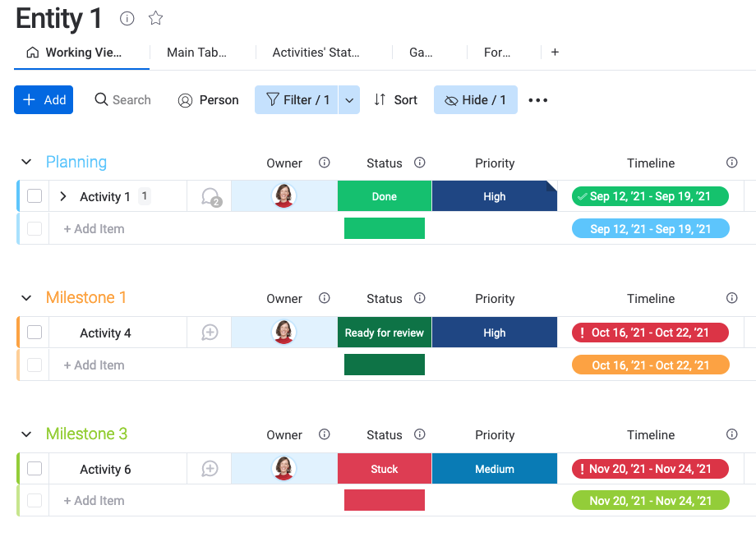The image size is (756, 537).
Task: Open Activity 1 timeline Sep 12 - Sep 19
Action: pos(650,196)
